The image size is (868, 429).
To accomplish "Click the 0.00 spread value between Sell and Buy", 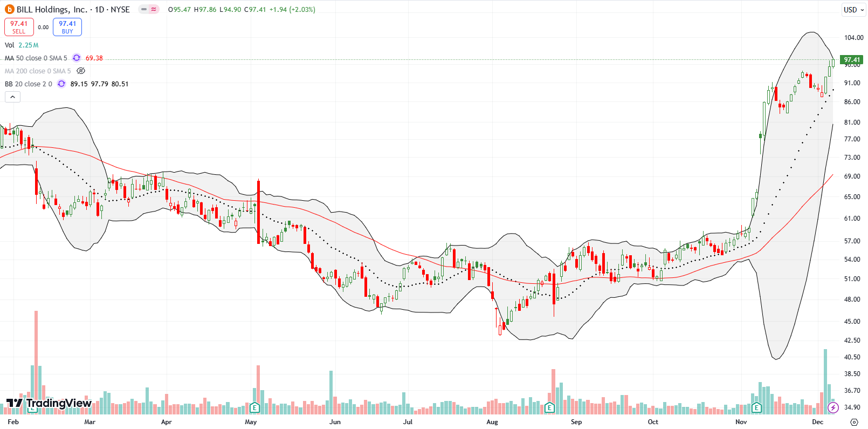I will coord(43,27).
